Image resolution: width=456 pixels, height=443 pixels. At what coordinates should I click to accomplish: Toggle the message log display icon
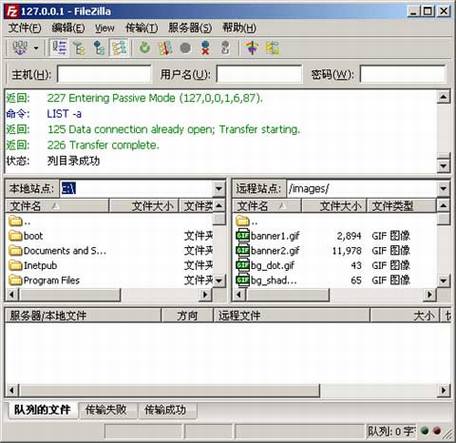tap(59, 48)
